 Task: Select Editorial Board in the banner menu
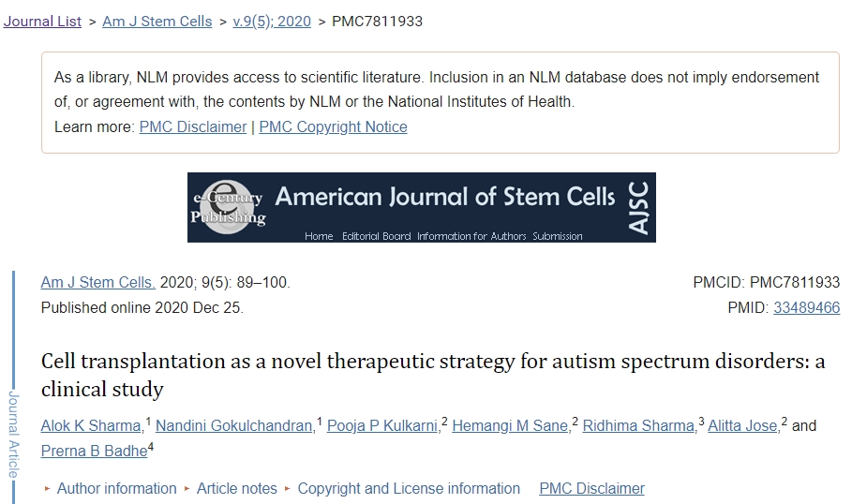(376, 236)
